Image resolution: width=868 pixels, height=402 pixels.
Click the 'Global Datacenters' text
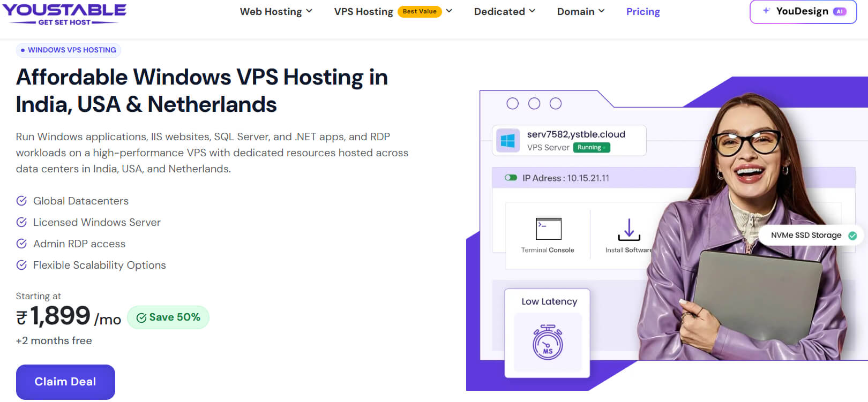pos(81,201)
